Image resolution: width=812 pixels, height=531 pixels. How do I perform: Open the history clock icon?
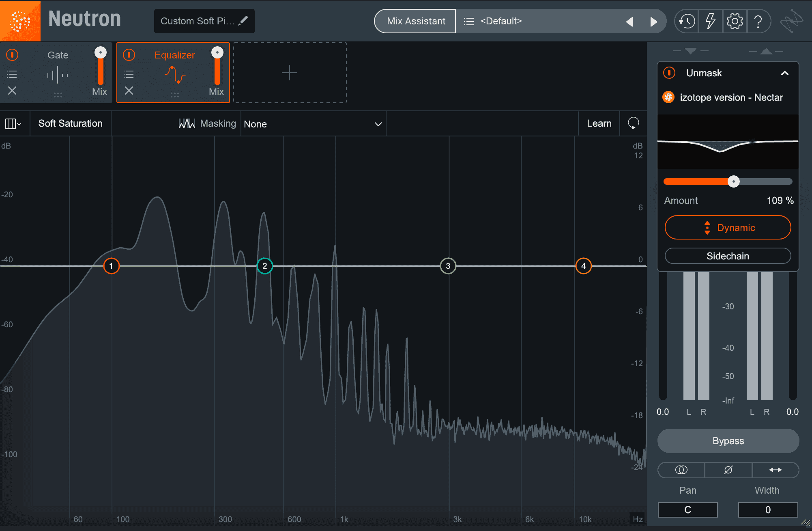tap(687, 21)
